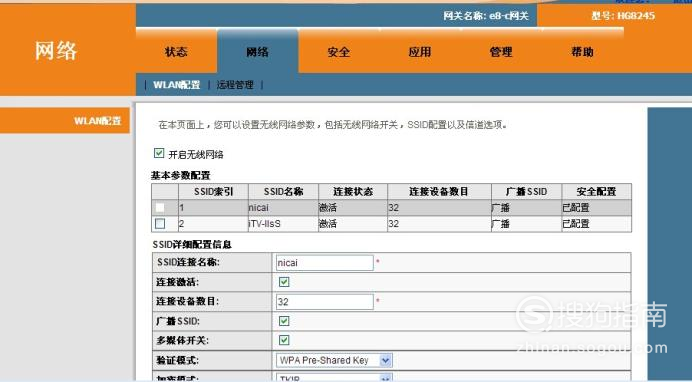
Task: Click 广播 in the nicai row
Action: pyautogui.click(x=501, y=208)
